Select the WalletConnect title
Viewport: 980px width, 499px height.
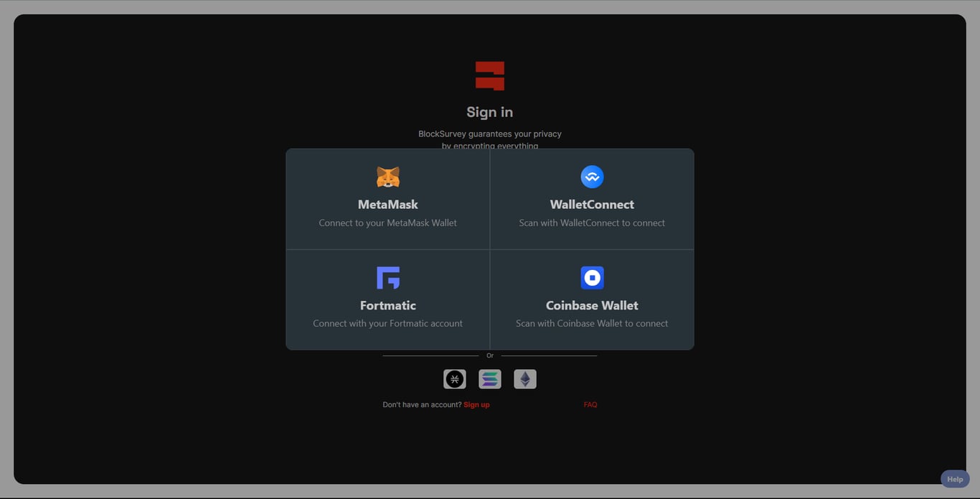[x=592, y=205]
